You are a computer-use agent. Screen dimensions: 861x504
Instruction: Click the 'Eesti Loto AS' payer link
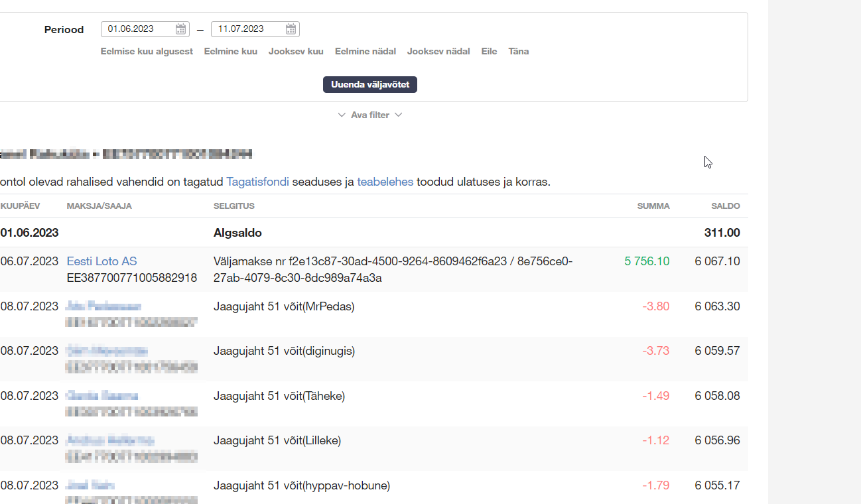click(x=101, y=261)
